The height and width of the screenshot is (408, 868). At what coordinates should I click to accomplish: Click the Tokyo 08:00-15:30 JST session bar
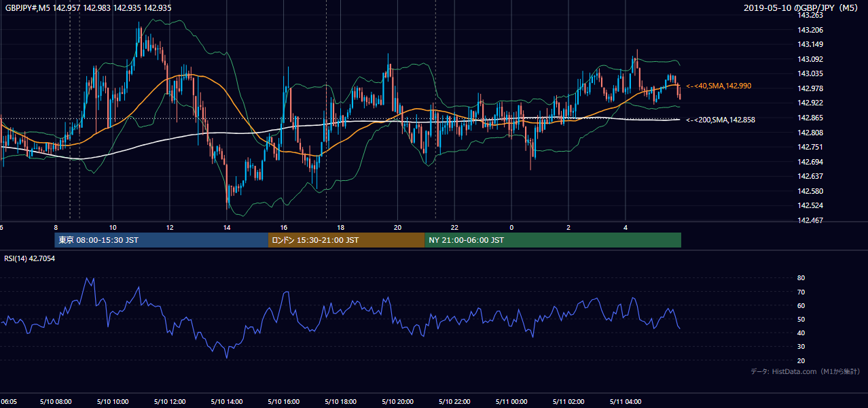pyautogui.click(x=162, y=240)
